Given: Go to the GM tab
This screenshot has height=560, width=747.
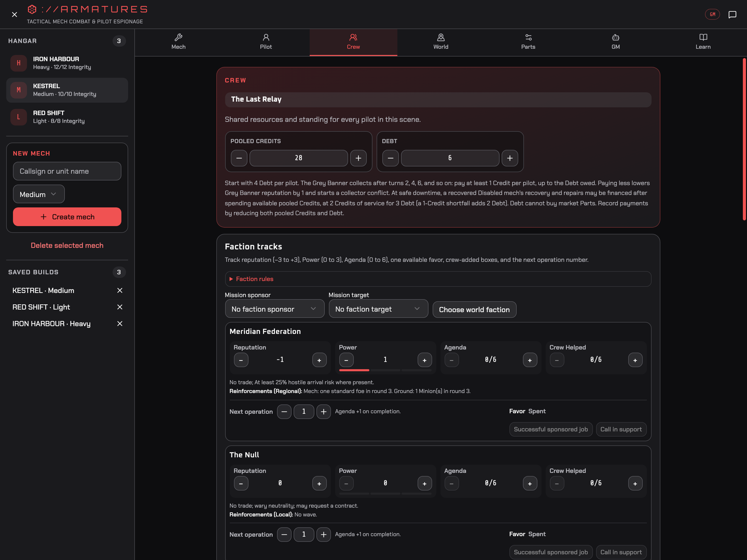Looking at the screenshot, I should pyautogui.click(x=616, y=42).
